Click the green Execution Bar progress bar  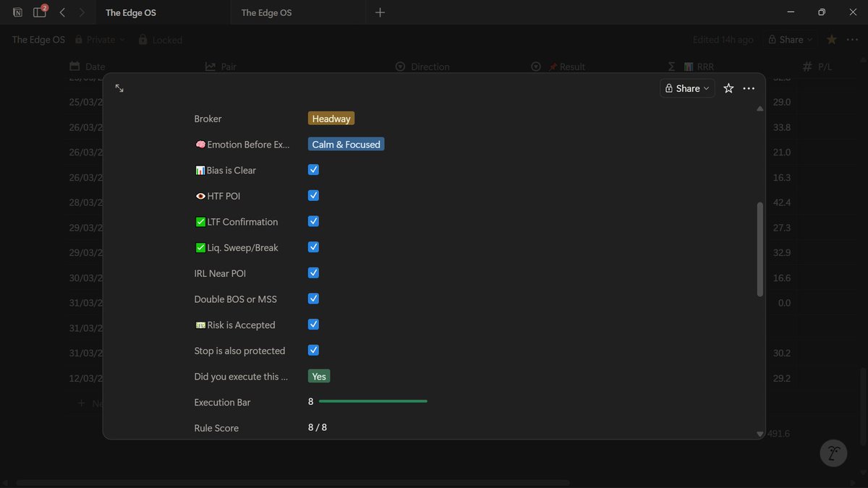[x=373, y=401]
